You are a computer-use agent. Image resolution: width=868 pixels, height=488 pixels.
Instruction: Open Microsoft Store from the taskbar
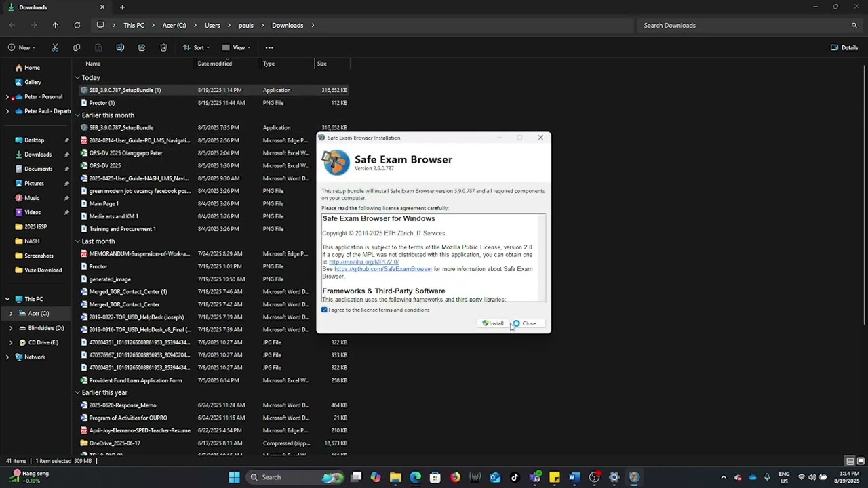tap(435, 477)
